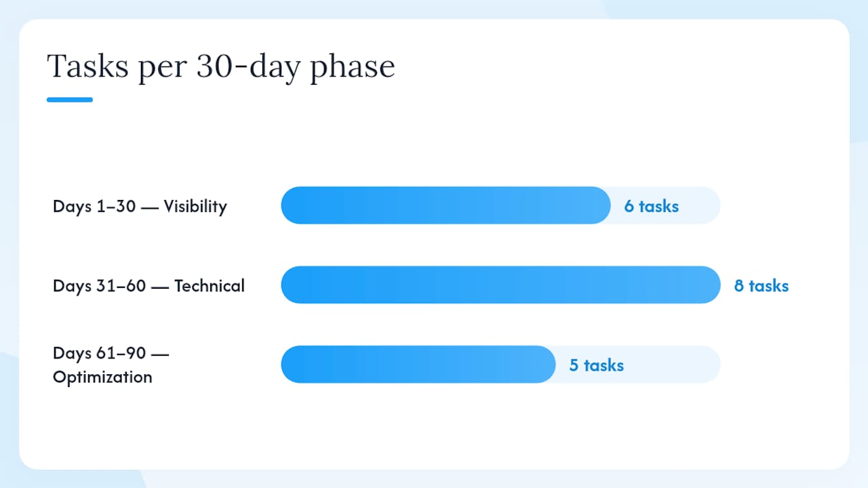This screenshot has width=868, height=488.
Task: Click unfilled light track after "5 tasks"
Action: click(x=672, y=365)
